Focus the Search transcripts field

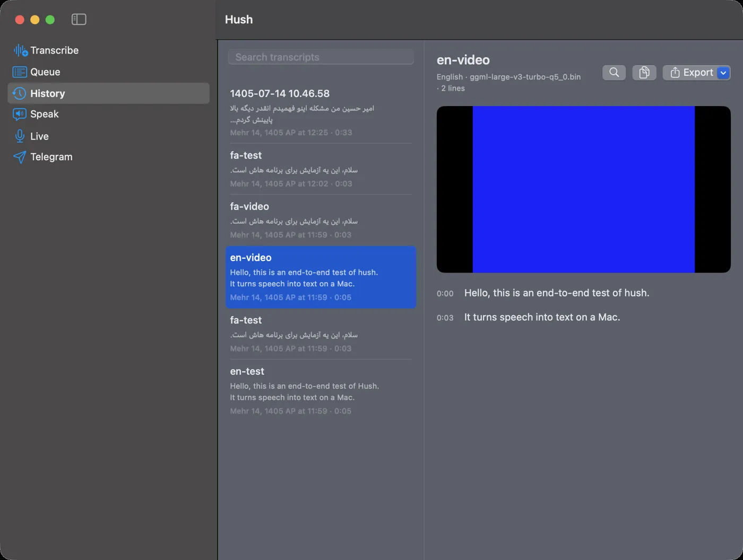coord(321,57)
